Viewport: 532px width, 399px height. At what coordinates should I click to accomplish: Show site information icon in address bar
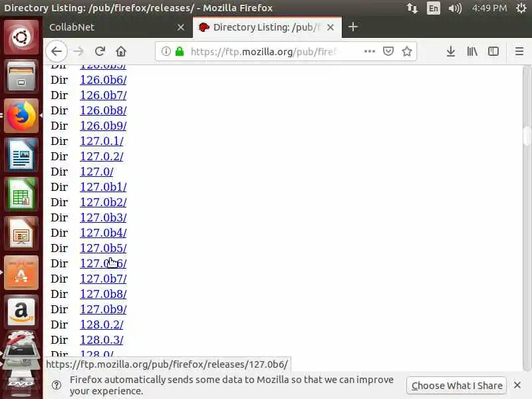point(166,52)
